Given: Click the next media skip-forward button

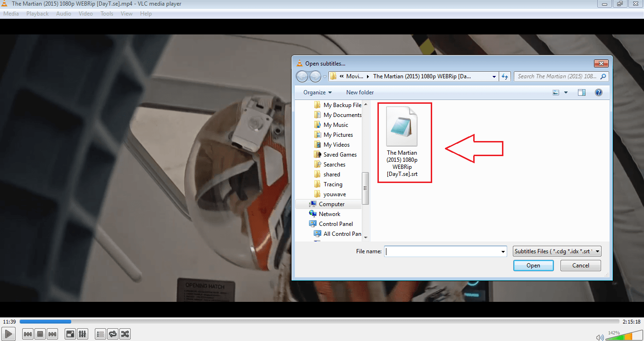Looking at the screenshot, I should pyautogui.click(x=52, y=334).
